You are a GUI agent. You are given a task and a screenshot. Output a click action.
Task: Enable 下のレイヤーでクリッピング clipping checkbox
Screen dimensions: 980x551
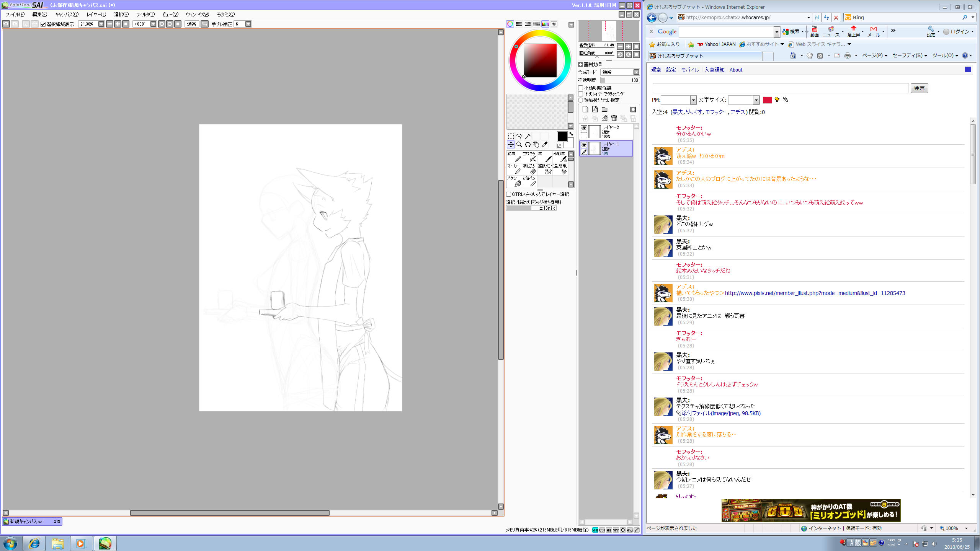click(x=581, y=94)
